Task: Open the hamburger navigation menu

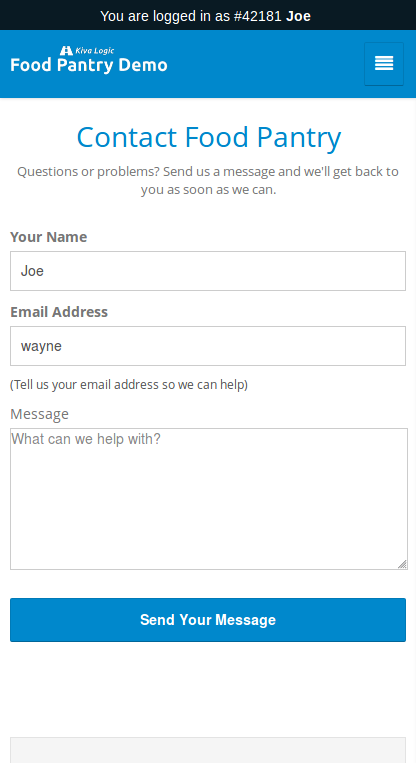Action: point(383,64)
